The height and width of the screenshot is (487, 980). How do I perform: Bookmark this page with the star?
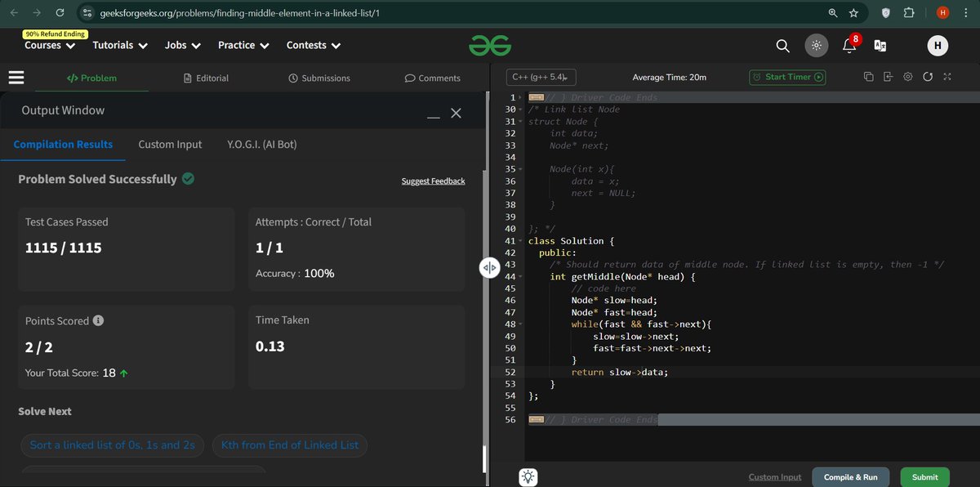pos(853,13)
